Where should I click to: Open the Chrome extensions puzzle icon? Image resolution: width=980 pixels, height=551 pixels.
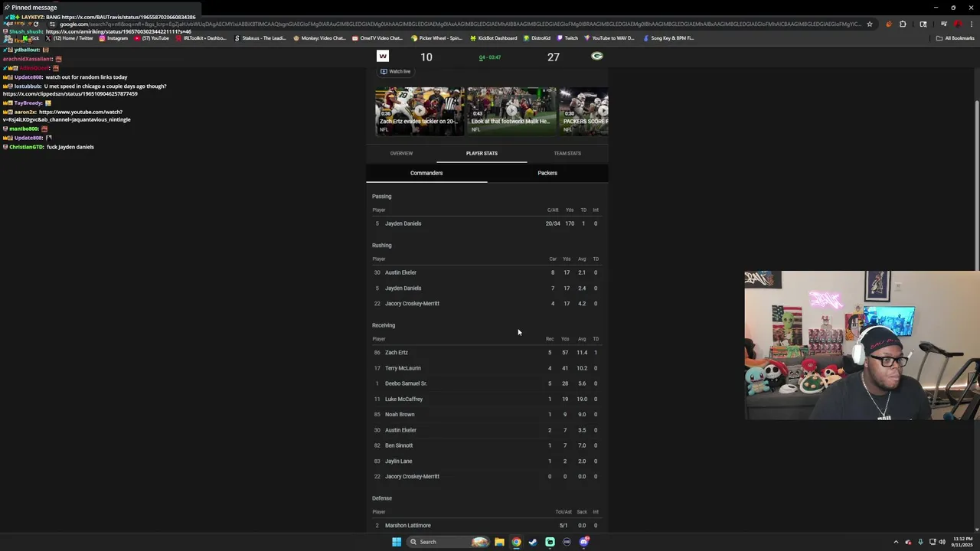(903, 24)
